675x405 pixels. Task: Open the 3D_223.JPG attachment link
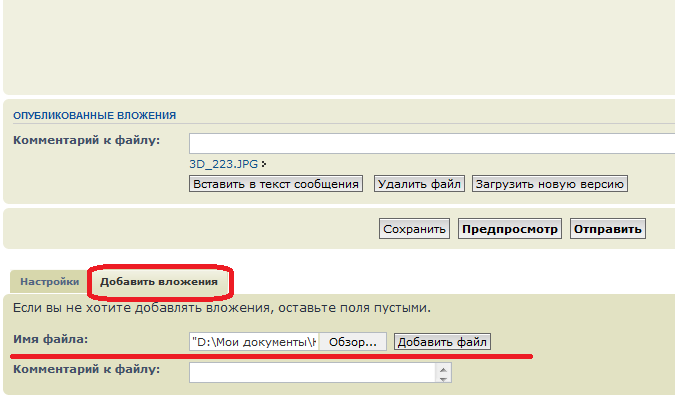[223, 163]
